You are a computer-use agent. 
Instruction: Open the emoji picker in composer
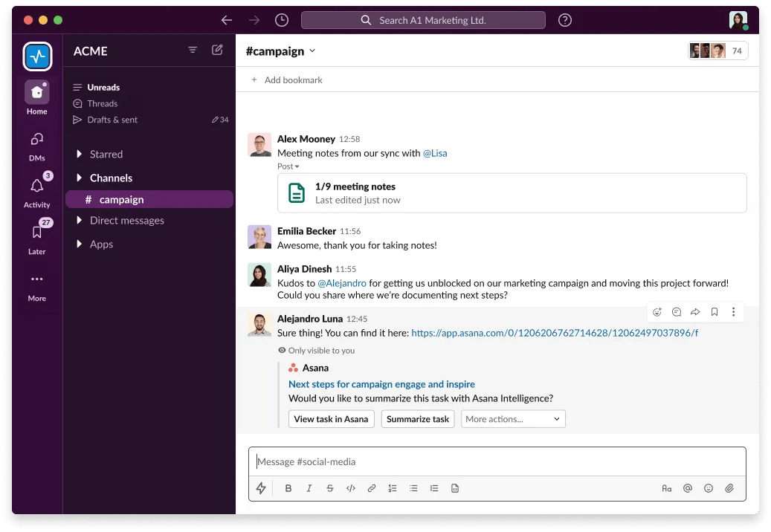pos(709,488)
